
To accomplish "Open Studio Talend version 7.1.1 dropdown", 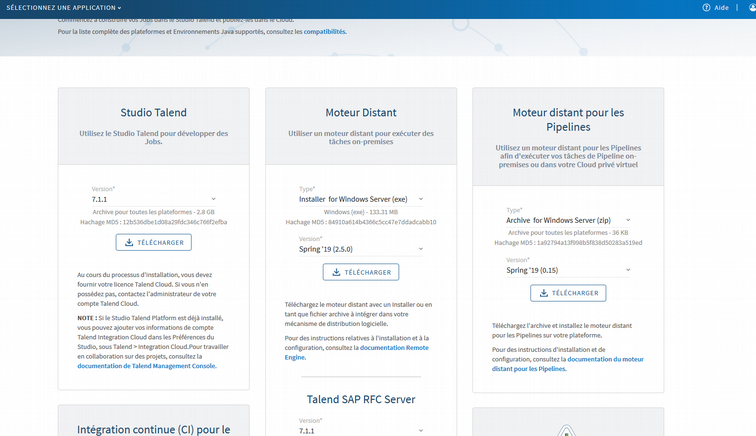I will tap(153, 199).
